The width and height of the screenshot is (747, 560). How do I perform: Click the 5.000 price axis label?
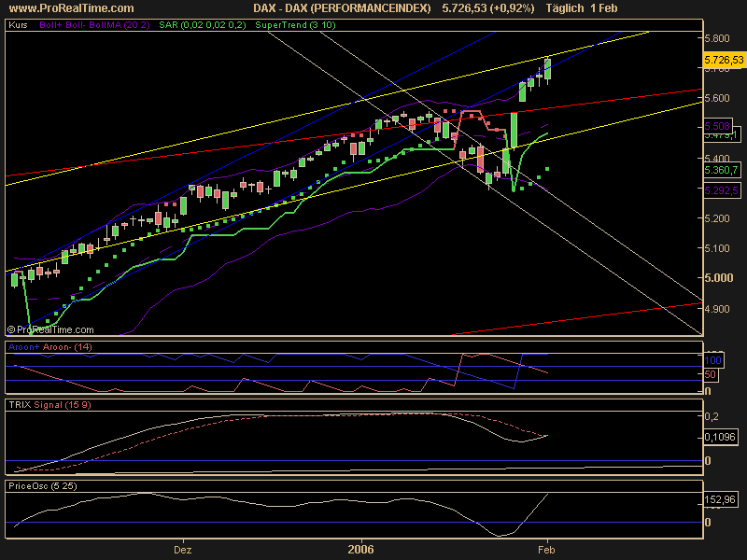coord(719,277)
